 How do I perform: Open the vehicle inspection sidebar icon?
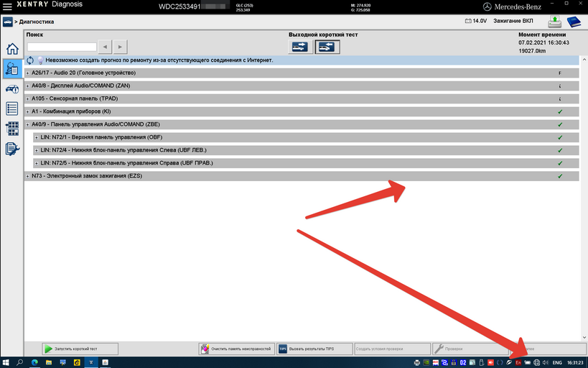(x=12, y=89)
